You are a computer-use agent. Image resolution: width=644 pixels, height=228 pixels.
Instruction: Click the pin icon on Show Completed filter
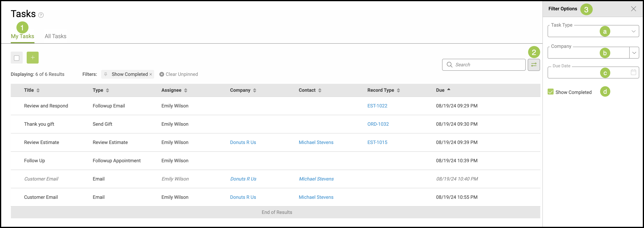pyautogui.click(x=106, y=74)
